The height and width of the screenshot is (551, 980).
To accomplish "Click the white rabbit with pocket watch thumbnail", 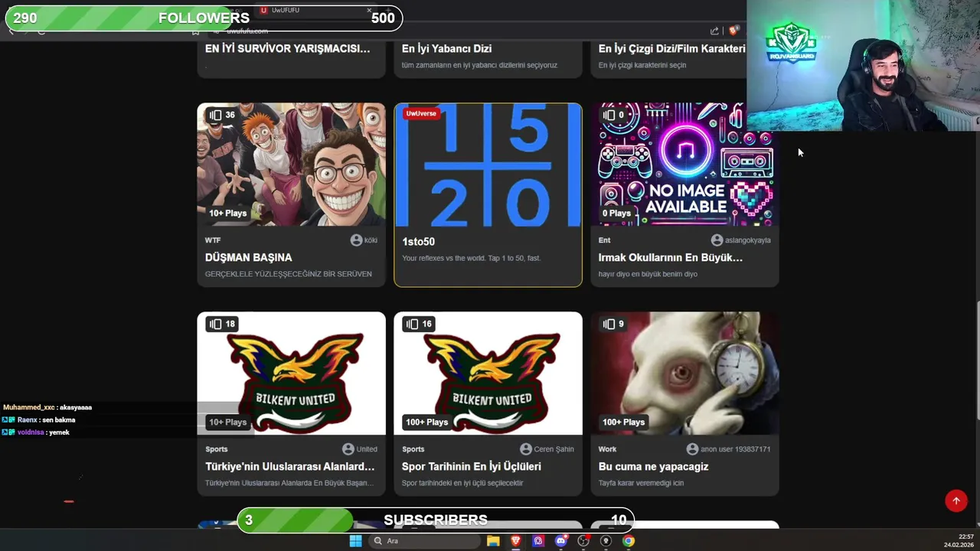I will [x=684, y=373].
